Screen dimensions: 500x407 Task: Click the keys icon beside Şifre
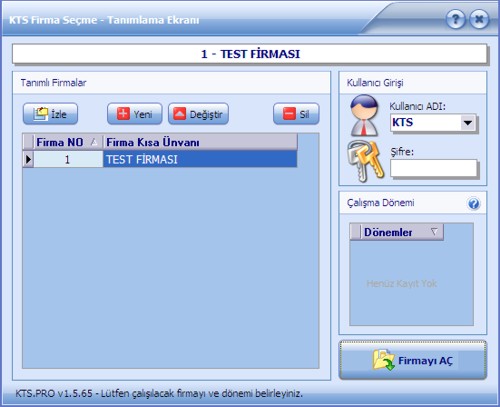click(365, 161)
